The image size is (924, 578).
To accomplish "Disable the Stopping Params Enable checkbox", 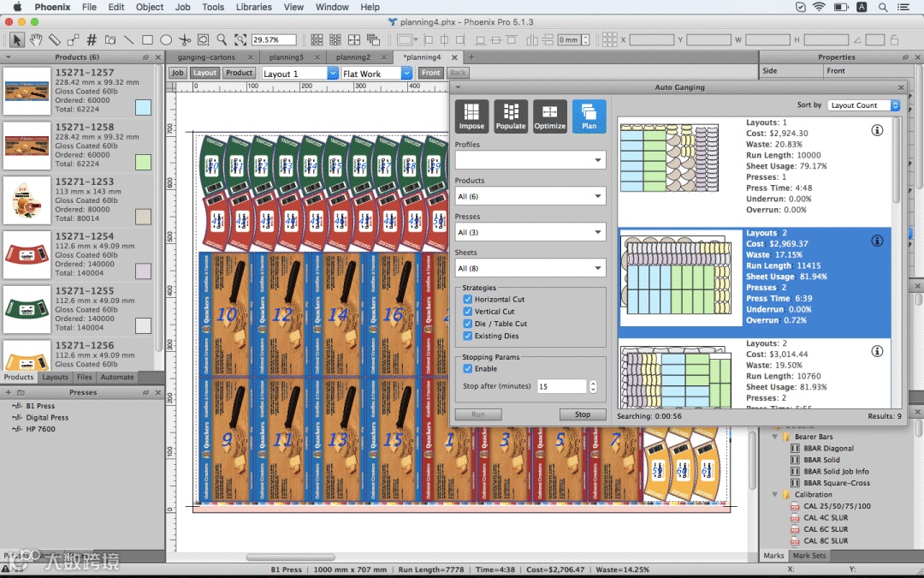I will coord(468,369).
